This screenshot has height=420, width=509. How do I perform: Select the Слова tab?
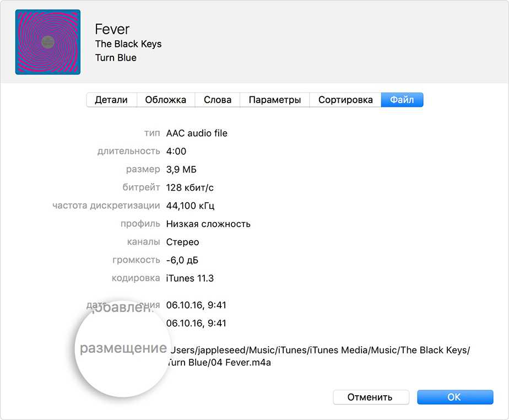coord(218,100)
